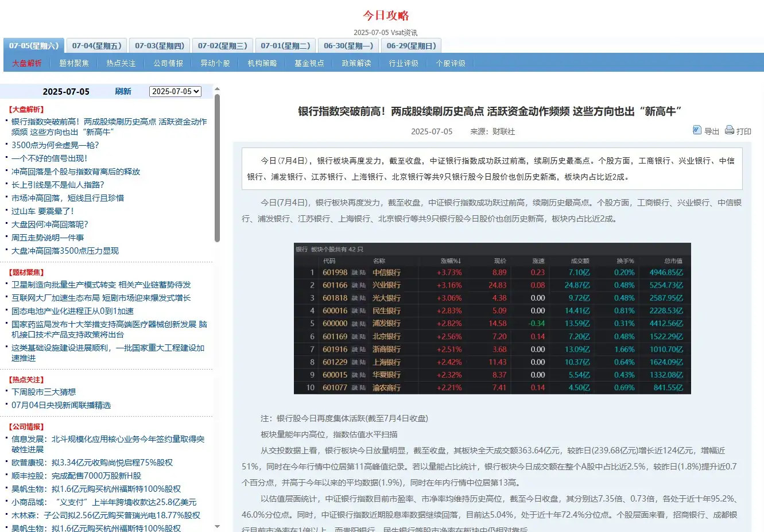Switch to the 07-01(星期二) tab

285,45
